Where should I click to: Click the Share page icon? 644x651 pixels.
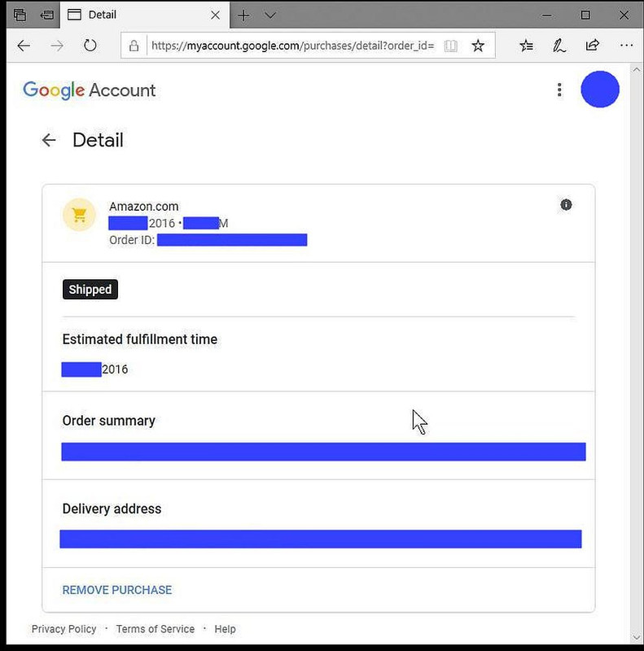click(x=592, y=45)
